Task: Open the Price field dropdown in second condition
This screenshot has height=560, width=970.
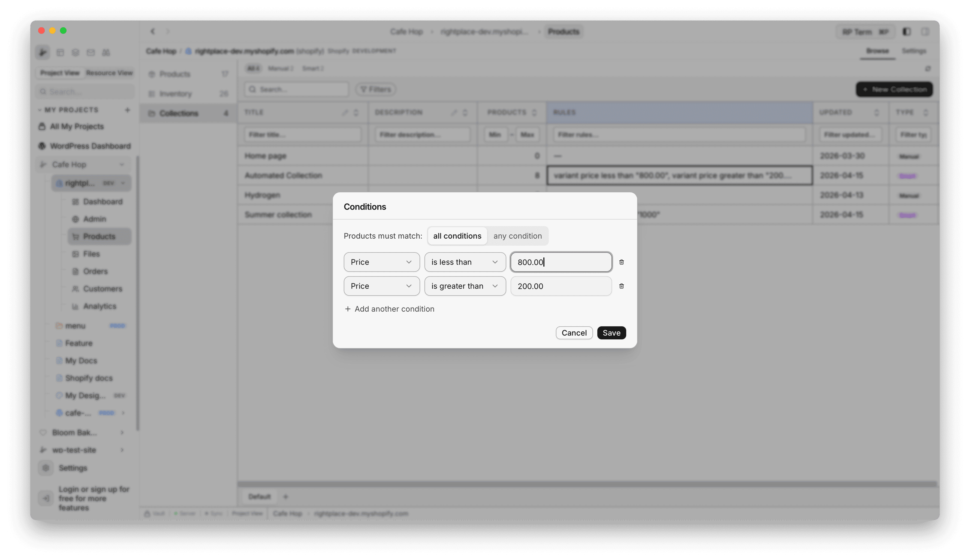Action: pos(381,286)
